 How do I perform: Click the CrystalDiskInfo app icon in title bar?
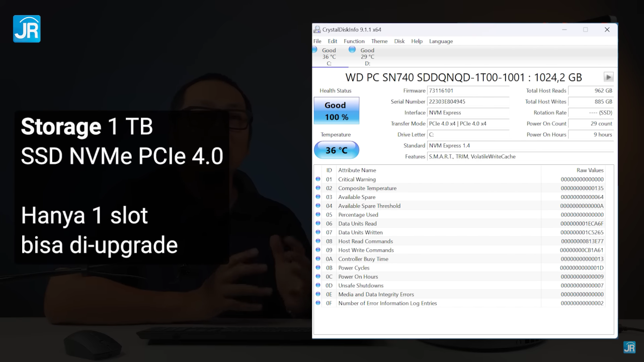pyautogui.click(x=317, y=30)
